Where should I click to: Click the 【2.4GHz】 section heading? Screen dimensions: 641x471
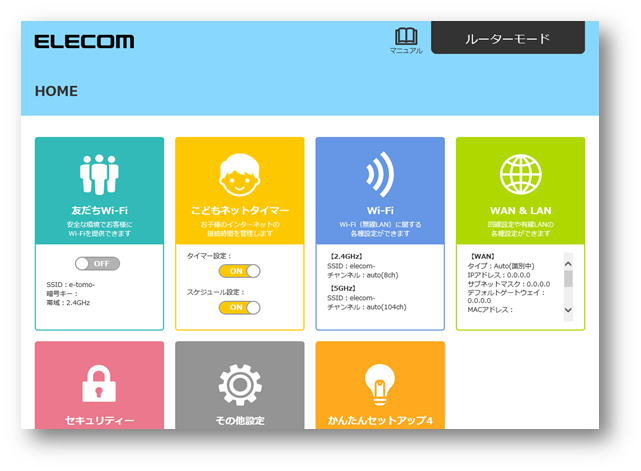(346, 256)
